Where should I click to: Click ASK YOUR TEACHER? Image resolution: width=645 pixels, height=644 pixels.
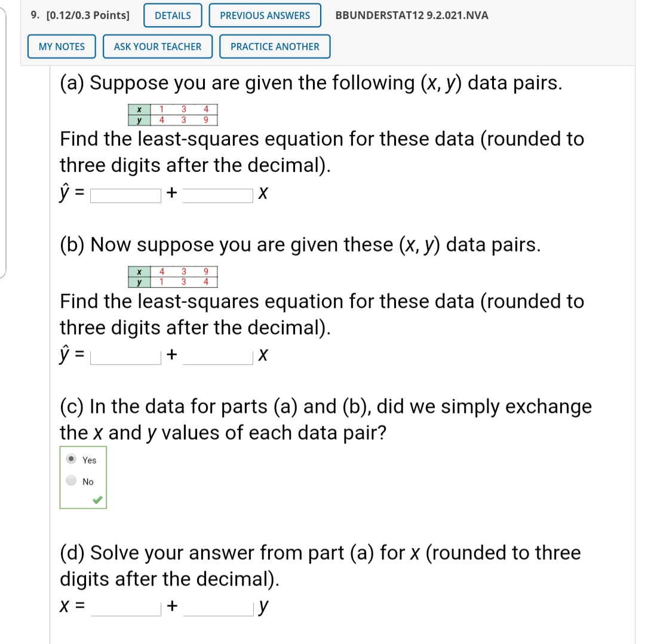(157, 46)
